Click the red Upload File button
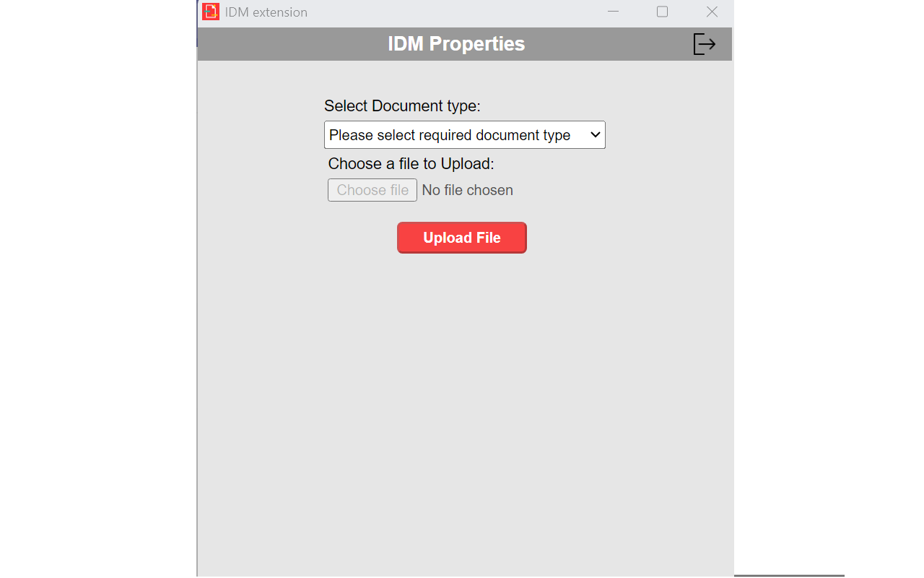The height and width of the screenshot is (578, 924). [x=462, y=238]
